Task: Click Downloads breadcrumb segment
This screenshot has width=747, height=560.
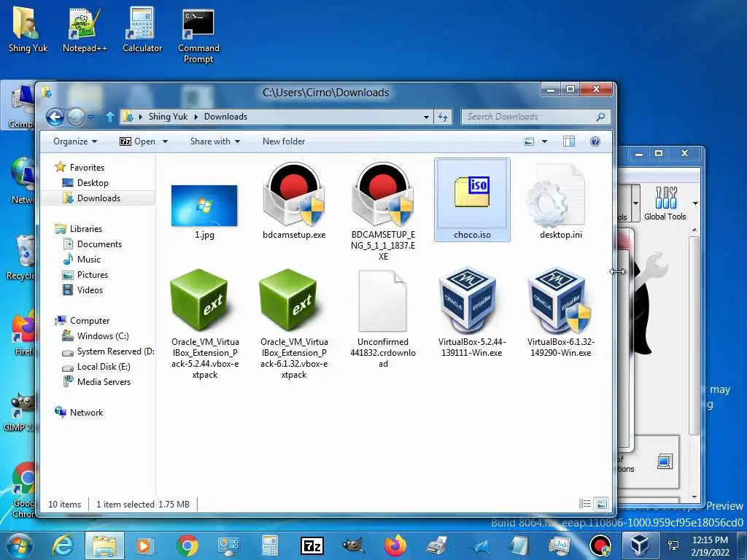Action: coord(226,117)
